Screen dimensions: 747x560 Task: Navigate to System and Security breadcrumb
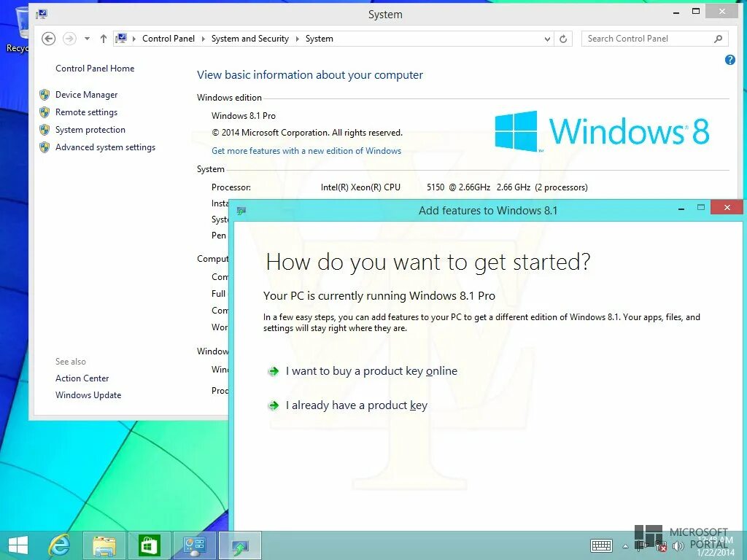point(250,39)
